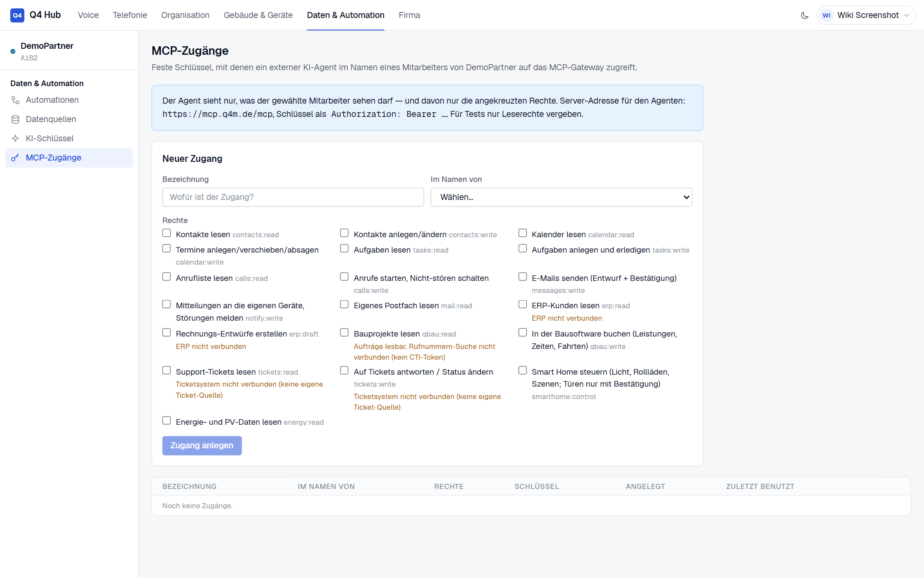Enable Kontakte lesen contacts:read checkbox
Image resolution: width=924 pixels, height=578 pixels.
[x=166, y=233]
